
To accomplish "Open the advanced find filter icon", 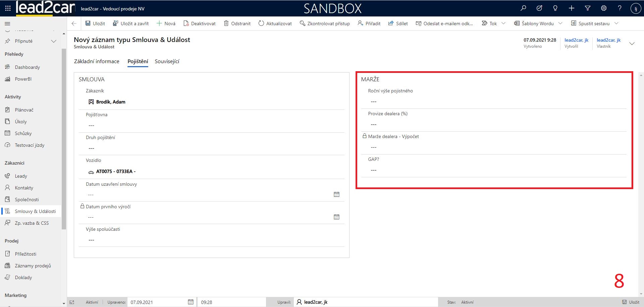I will point(588,8).
